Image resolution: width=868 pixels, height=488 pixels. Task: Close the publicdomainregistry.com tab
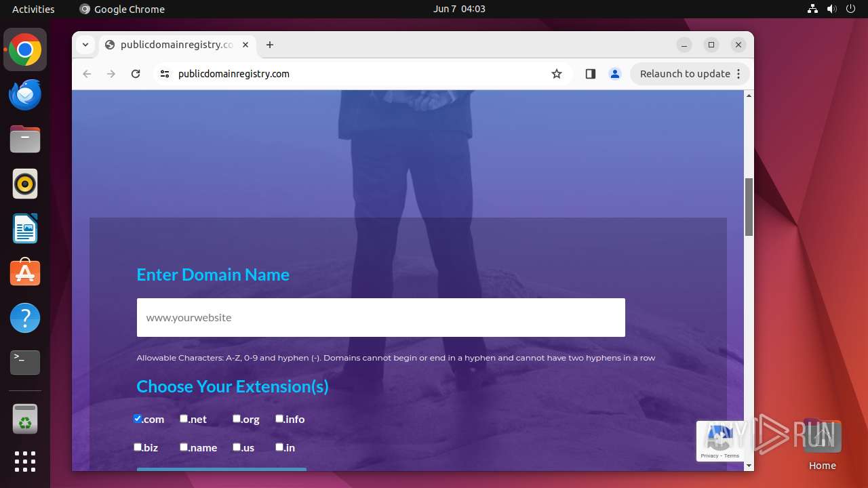pos(245,45)
